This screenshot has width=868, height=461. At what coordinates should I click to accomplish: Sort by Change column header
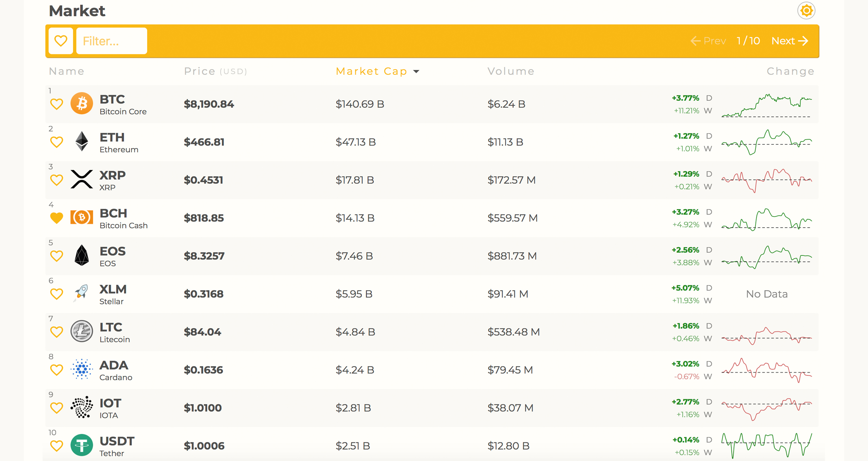(x=790, y=71)
